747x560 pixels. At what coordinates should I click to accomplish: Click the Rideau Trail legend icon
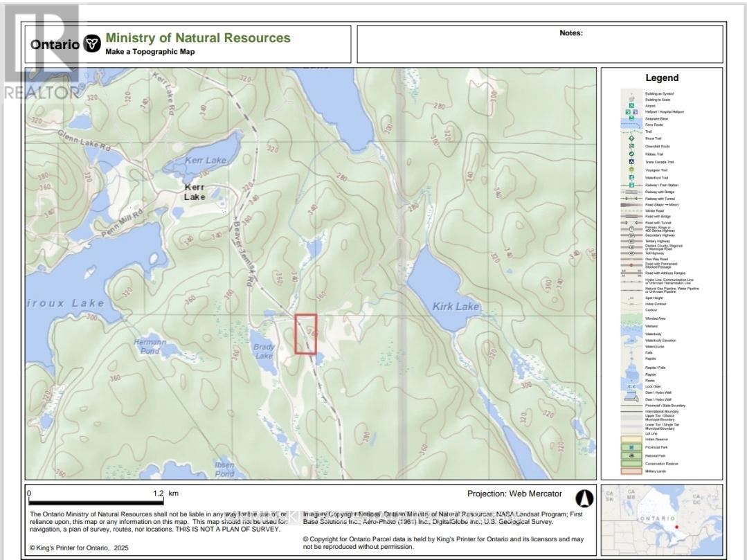631,154
